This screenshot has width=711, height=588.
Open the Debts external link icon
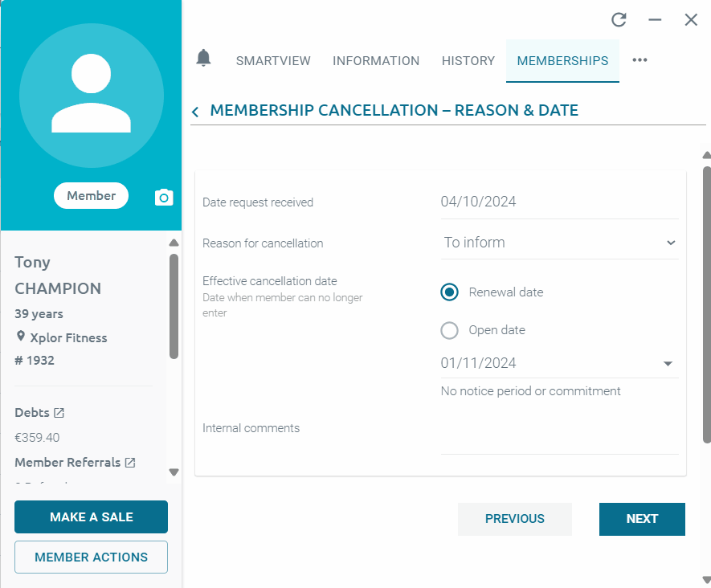[59, 413]
